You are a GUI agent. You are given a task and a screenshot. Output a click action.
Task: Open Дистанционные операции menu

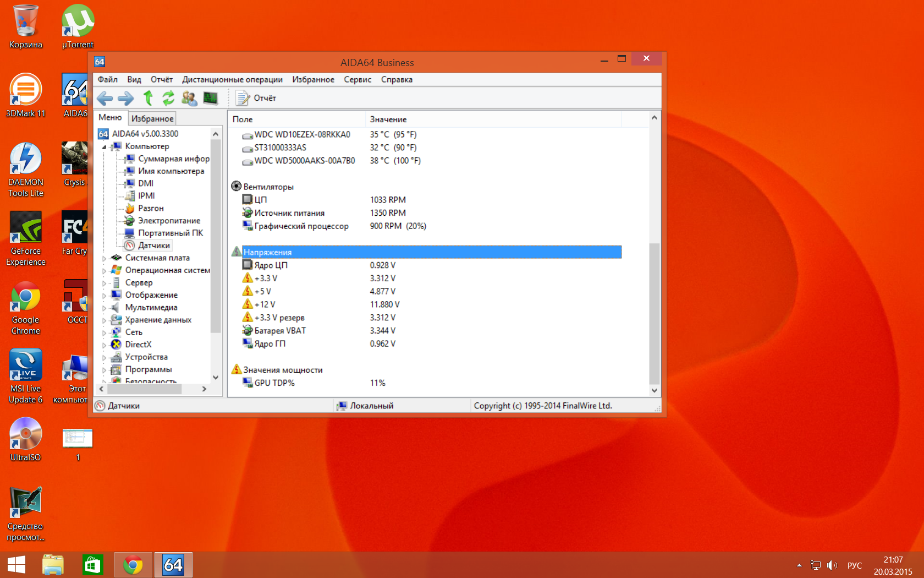click(232, 79)
